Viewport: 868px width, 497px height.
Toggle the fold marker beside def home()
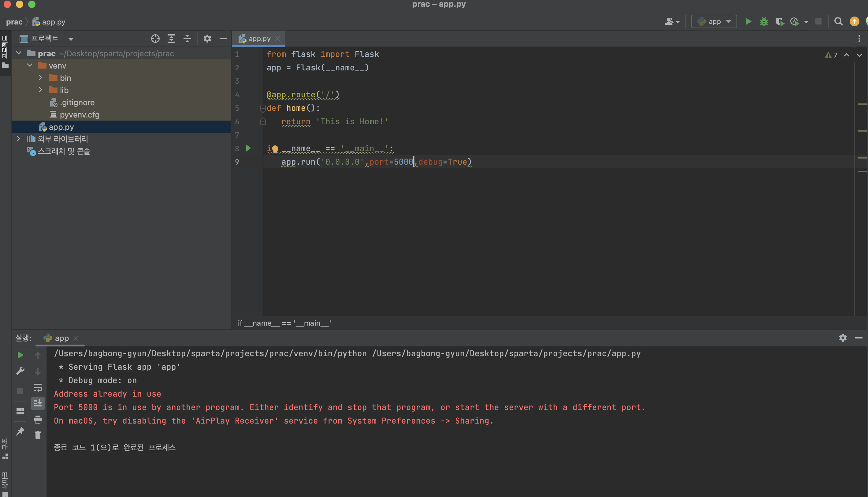(263, 108)
